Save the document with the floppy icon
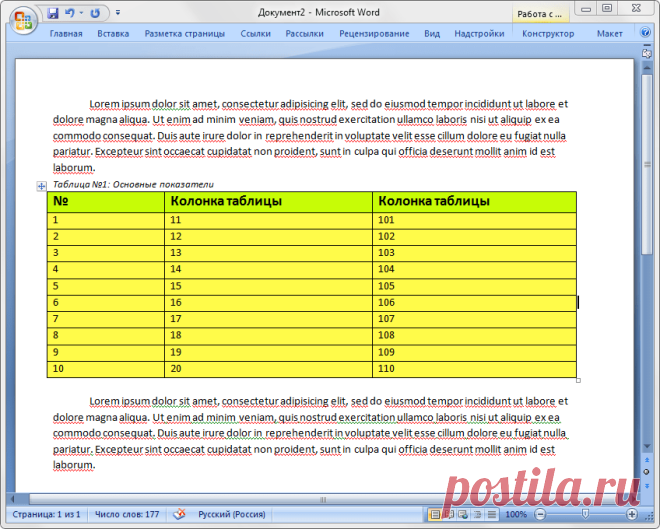Viewport: 660px width, 529px height. coord(53,13)
